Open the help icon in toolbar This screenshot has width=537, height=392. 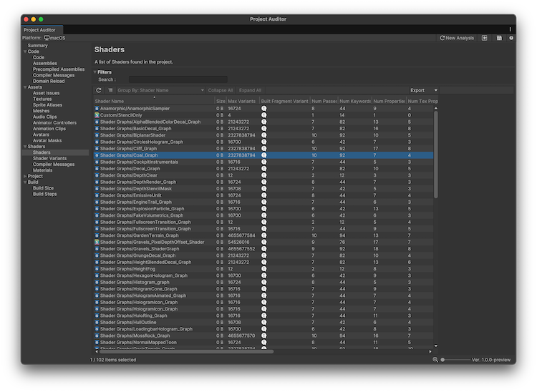pyautogui.click(x=511, y=38)
